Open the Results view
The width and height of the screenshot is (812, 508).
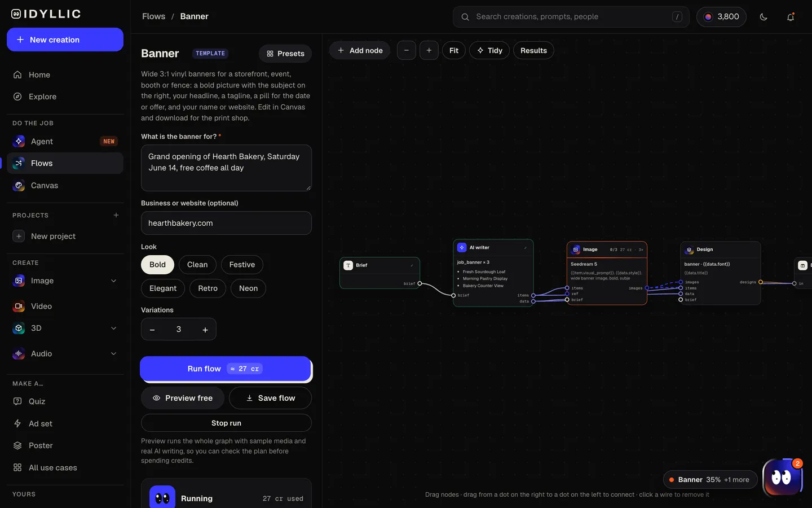point(533,50)
